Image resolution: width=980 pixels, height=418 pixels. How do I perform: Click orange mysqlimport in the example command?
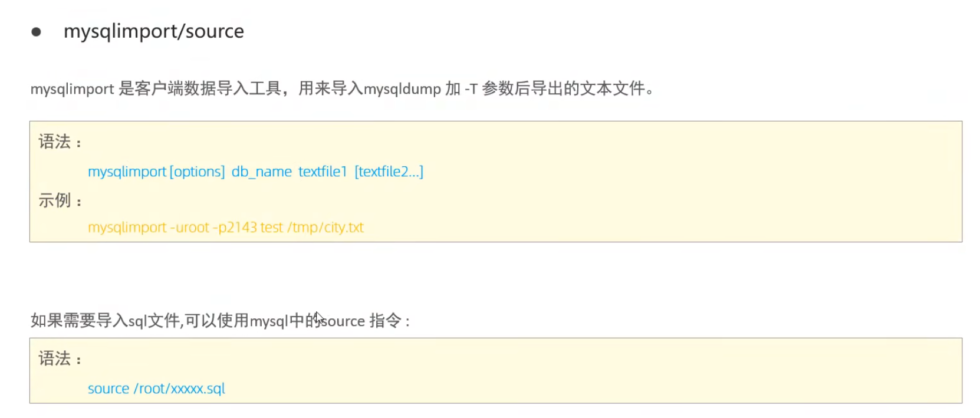(127, 228)
